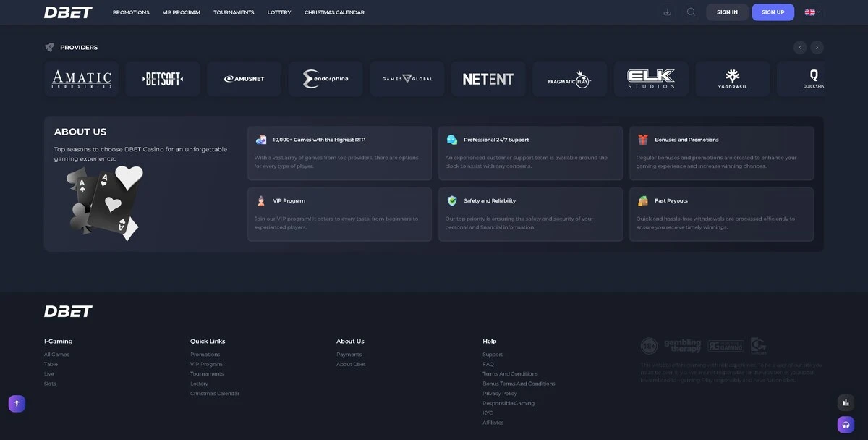Image resolution: width=868 pixels, height=440 pixels.
Task: Click the 10,000+ Games card icon
Action: 261,140
